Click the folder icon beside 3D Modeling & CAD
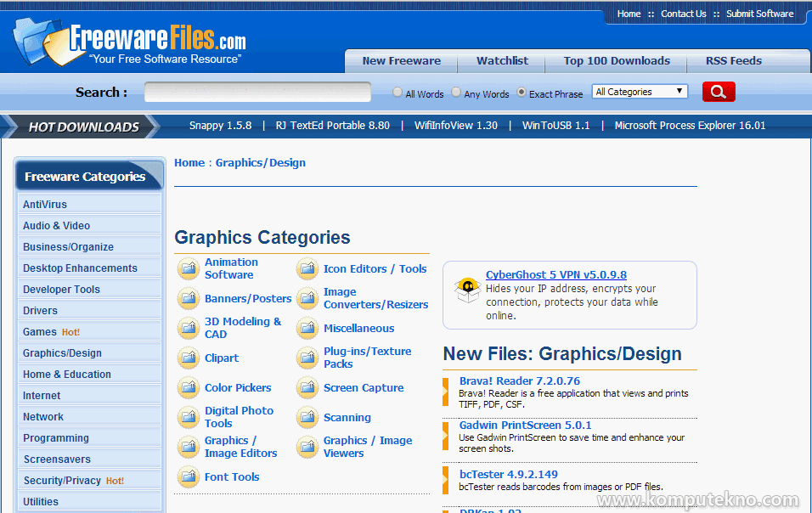This screenshot has width=812, height=513. coord(189,328)
